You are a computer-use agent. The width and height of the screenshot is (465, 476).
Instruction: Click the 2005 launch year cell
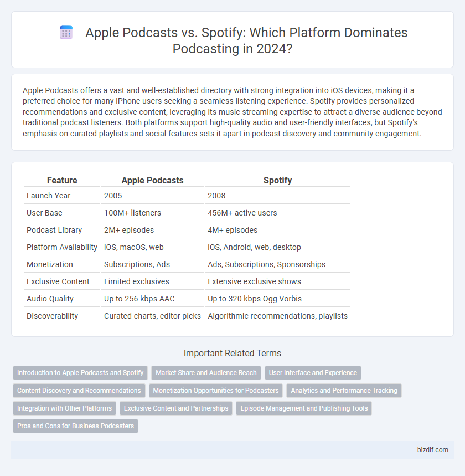pos(152,196)
